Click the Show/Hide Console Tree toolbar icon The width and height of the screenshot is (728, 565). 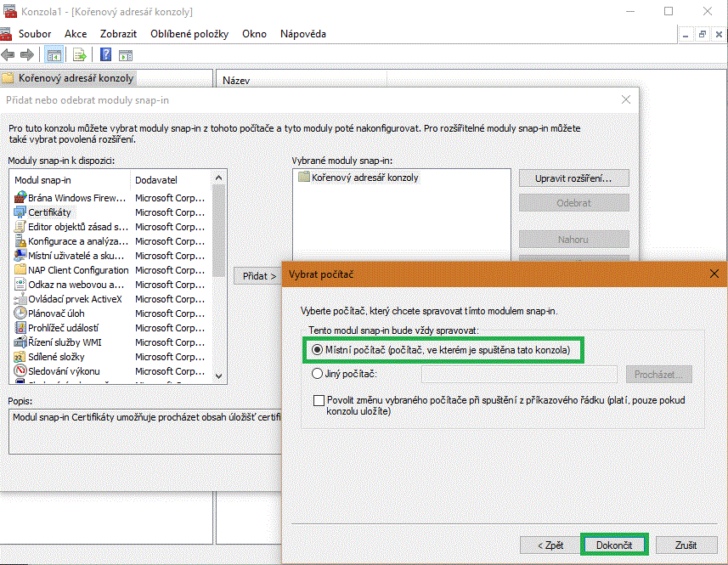click(54, 55)
